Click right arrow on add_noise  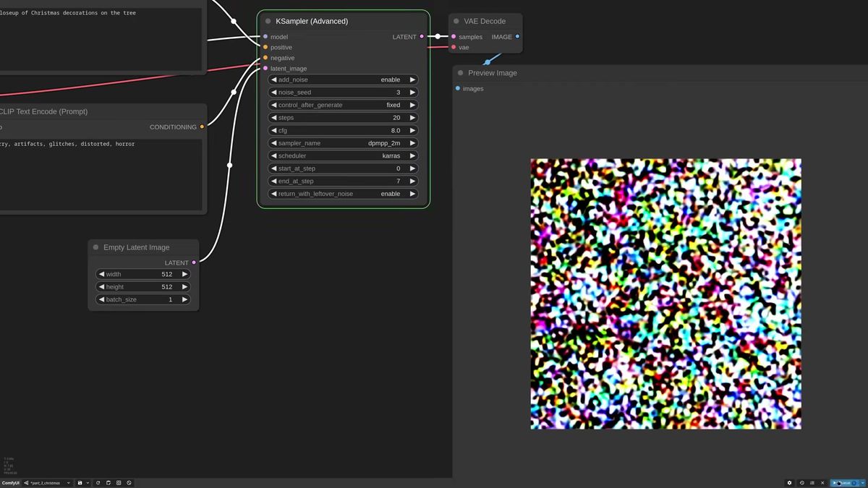pyautogui.click(x=412, y=80)
